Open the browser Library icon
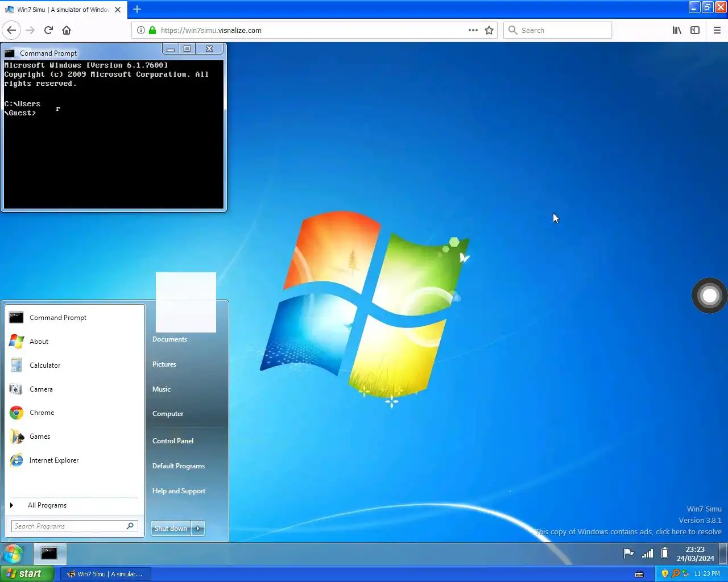Viewport: 728px width, 582px height. pyautogui.click(x=677, y=30)
